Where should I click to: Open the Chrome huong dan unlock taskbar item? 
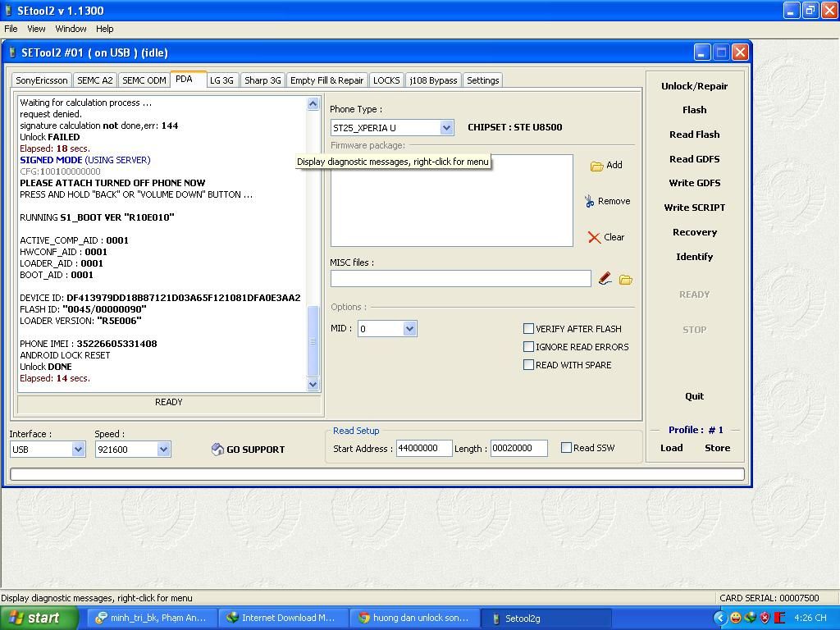point(415,618)
